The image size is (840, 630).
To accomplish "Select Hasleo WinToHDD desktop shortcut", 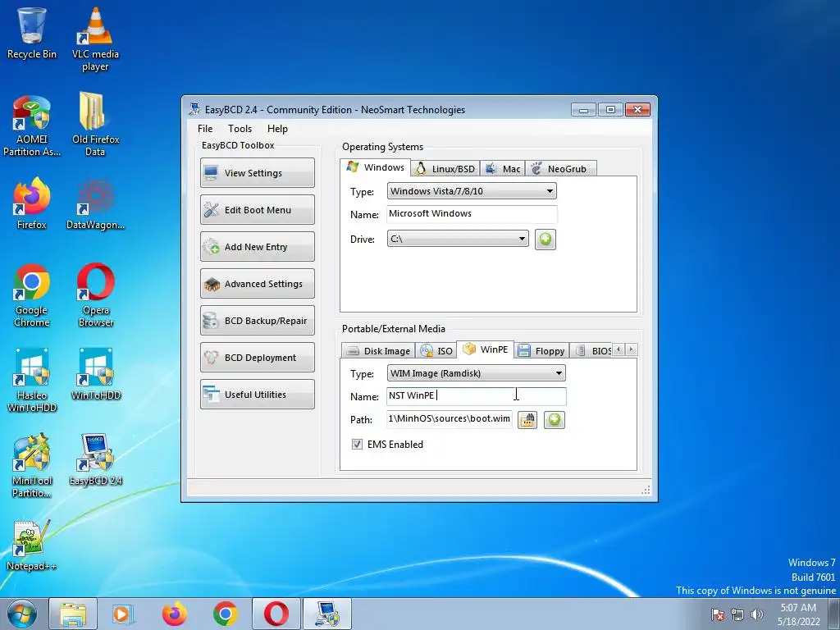I will (x=32, y=380).
